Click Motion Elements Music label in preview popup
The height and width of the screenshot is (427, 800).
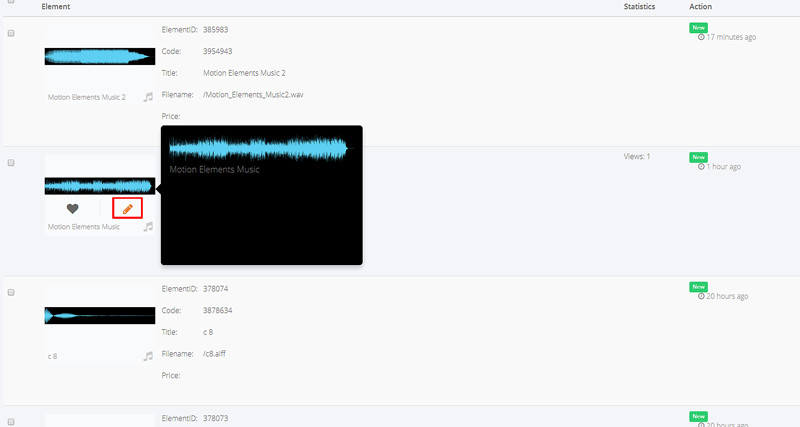[214, 169]
